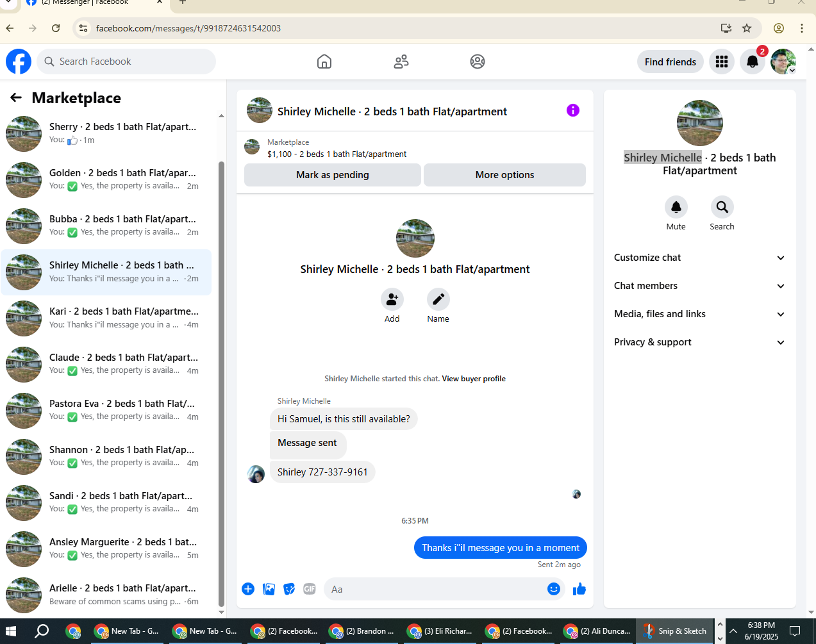The width and height of the screenshot is (816, 644).
Task: Click the attach photo icon in composer
Action: click(x=269, y=589)
